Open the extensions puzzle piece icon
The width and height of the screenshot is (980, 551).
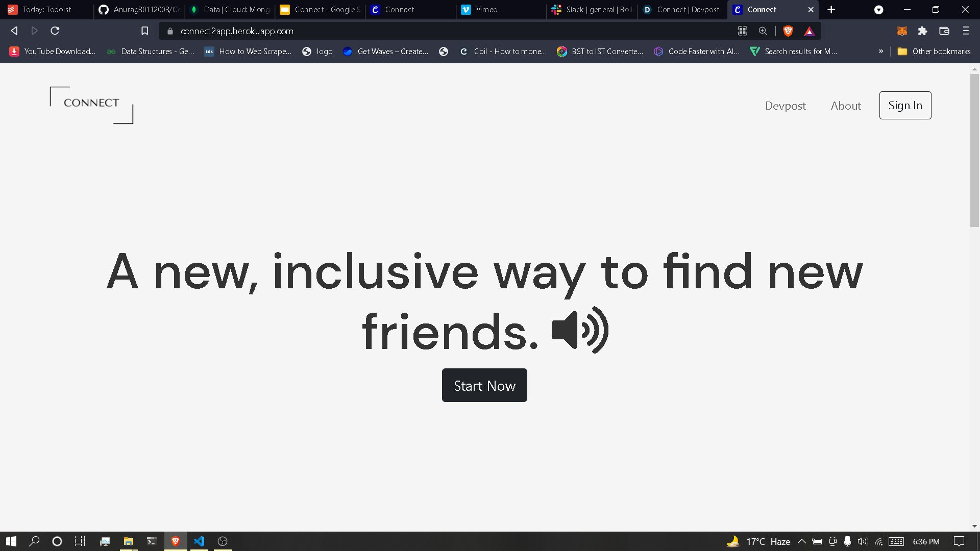922,31
